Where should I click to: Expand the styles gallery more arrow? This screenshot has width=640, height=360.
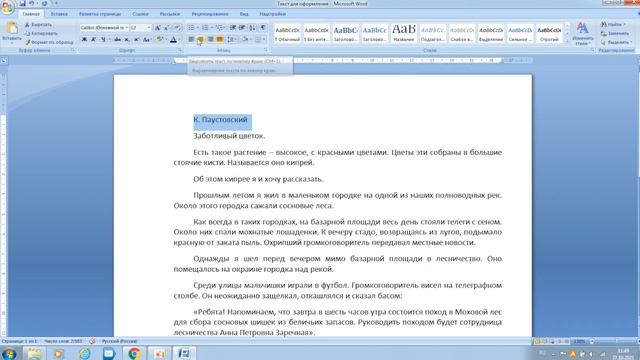(x=567, y=42)
